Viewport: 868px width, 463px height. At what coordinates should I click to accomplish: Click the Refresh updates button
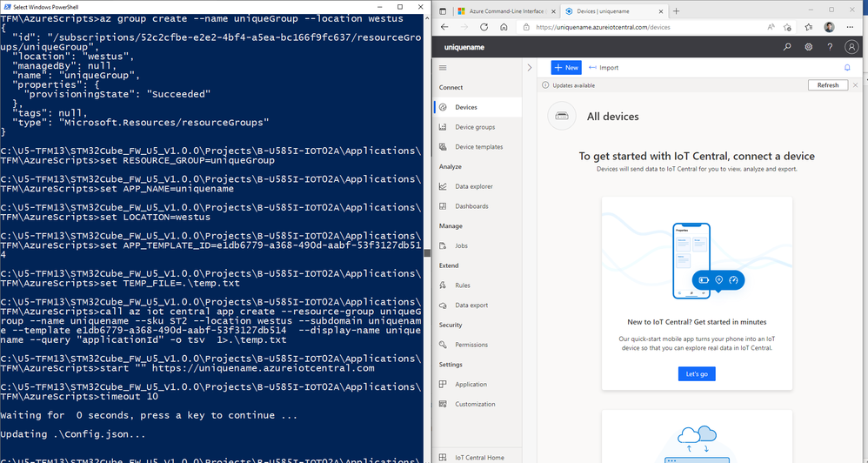[828, 85]
